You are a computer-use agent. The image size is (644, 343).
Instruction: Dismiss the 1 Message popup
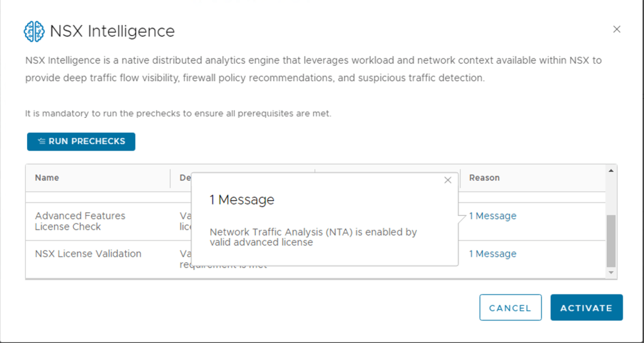click(x=448, y=180)
